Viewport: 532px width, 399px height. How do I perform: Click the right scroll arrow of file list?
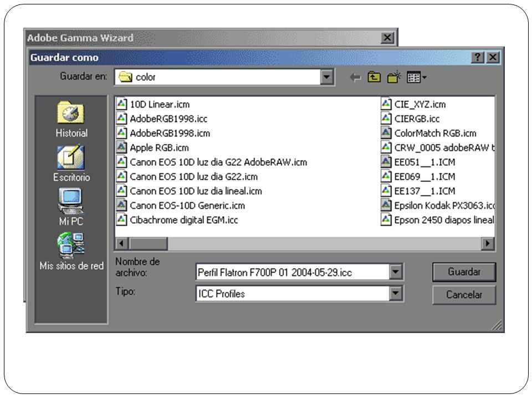pyautogui.click(x=488, y=243)
